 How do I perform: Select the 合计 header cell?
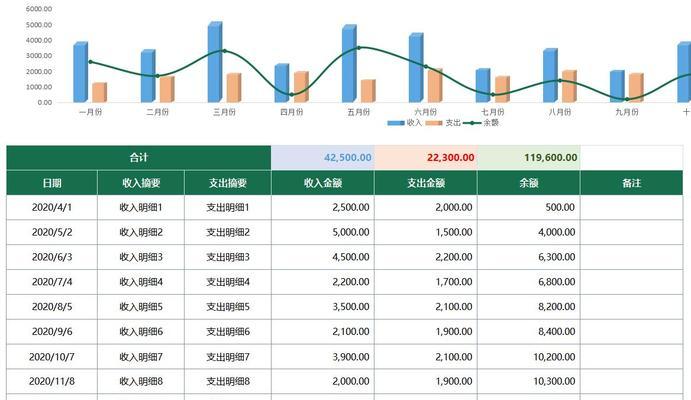click(x=139, y=158)
